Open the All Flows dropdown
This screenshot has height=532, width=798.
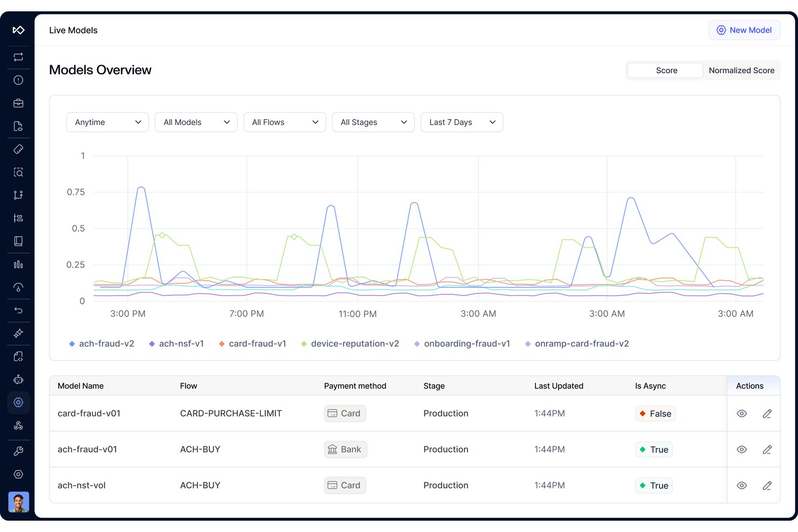[x=285, y=122]
